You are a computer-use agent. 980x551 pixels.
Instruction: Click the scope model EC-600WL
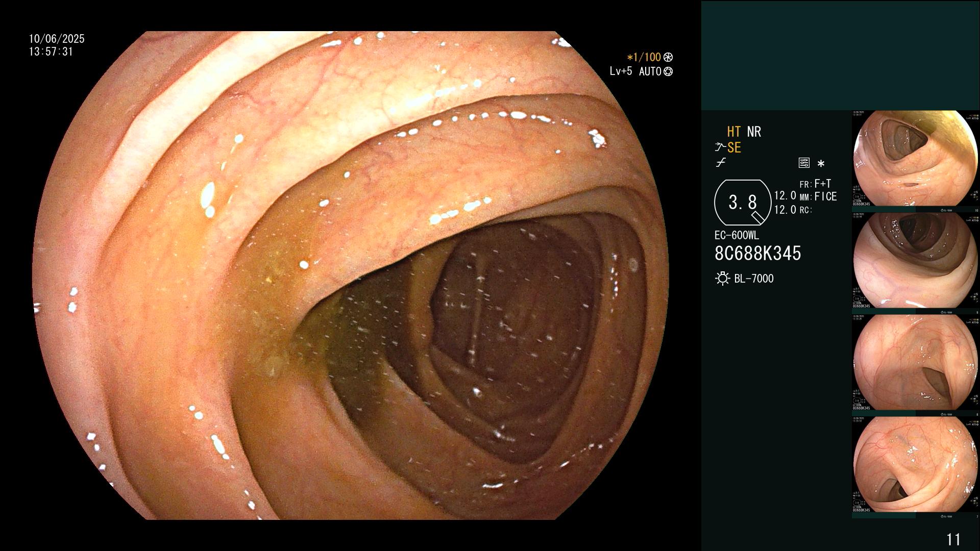[x=737, y=235]
